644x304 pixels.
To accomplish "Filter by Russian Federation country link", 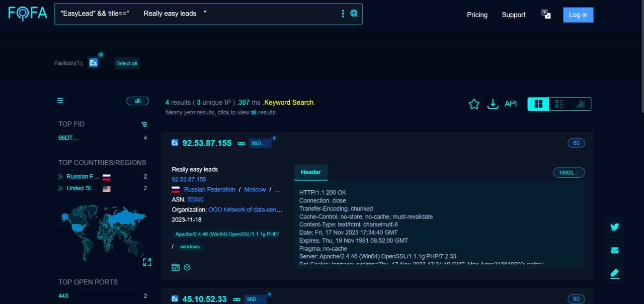I will coord(209,190).
